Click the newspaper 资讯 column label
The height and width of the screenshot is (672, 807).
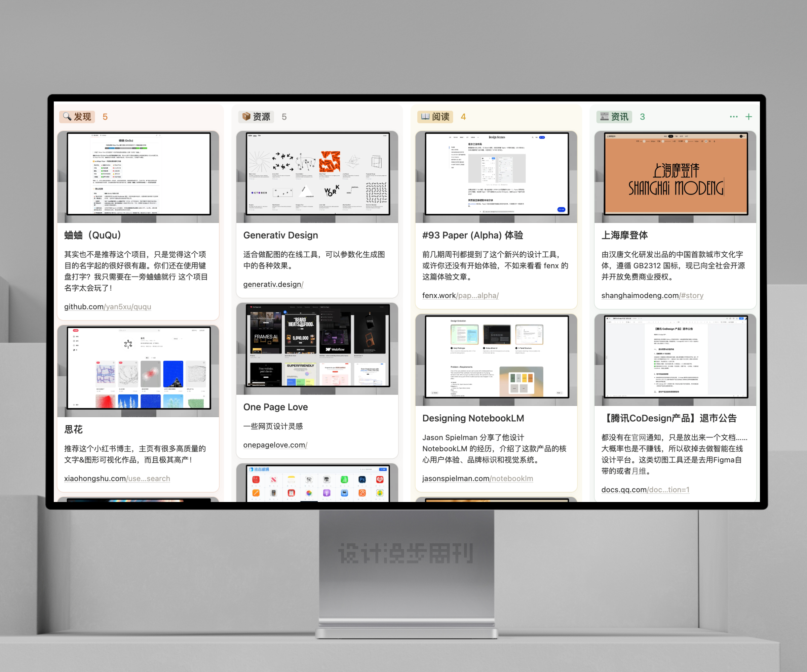(x=614, y=117)
